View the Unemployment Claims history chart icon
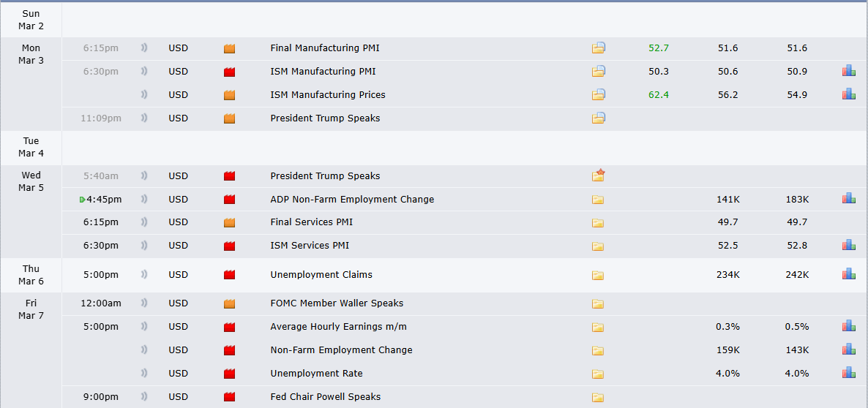 (x=848, y=274)
